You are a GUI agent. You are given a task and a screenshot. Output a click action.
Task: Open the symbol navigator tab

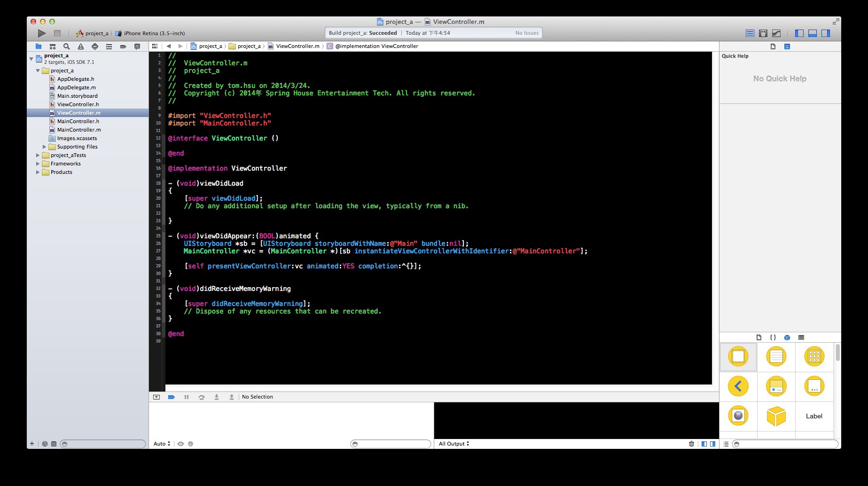pos(53,47)
